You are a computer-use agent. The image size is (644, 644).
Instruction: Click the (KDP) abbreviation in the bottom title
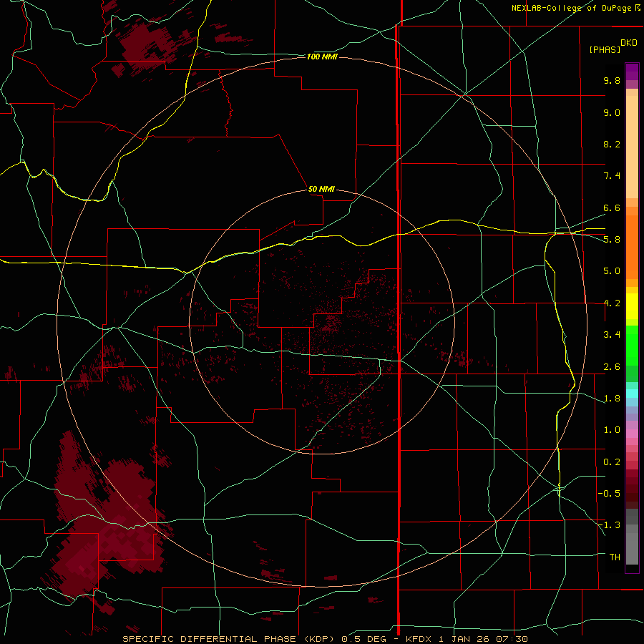(320, 639)
